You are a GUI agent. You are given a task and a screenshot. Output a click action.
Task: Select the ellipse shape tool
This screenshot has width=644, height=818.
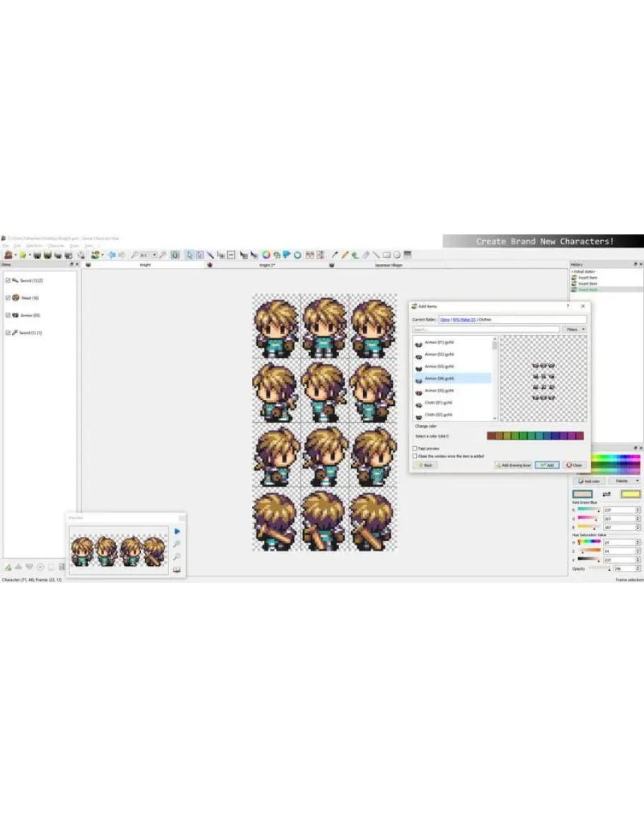pos(397,255)
